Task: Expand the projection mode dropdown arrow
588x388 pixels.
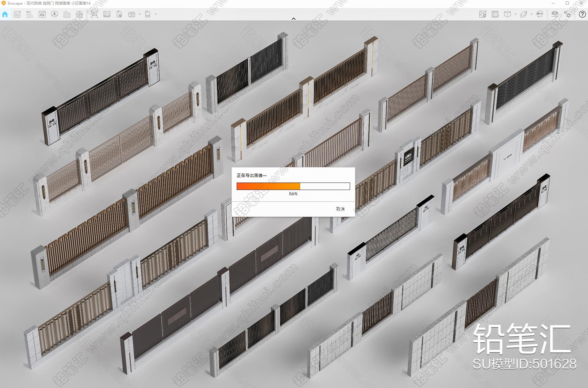Action: [x=516, y=14]
